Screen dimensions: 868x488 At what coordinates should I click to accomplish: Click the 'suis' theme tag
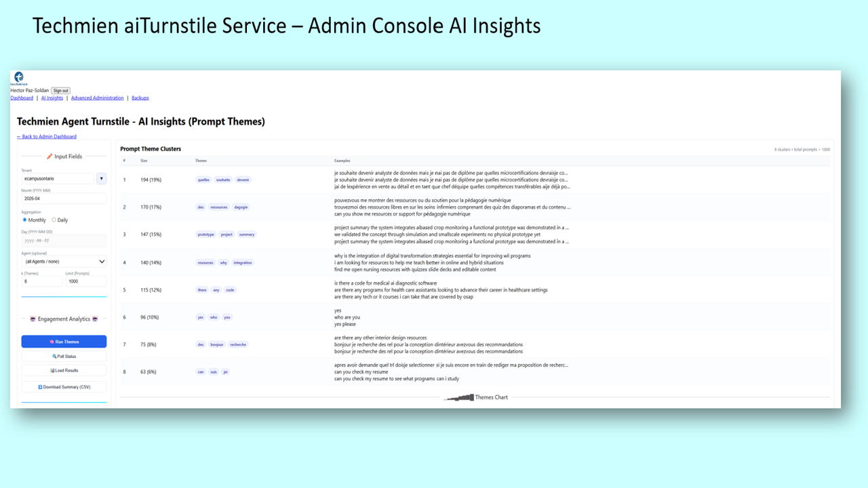pyautogui.click(x=214, y=372)
